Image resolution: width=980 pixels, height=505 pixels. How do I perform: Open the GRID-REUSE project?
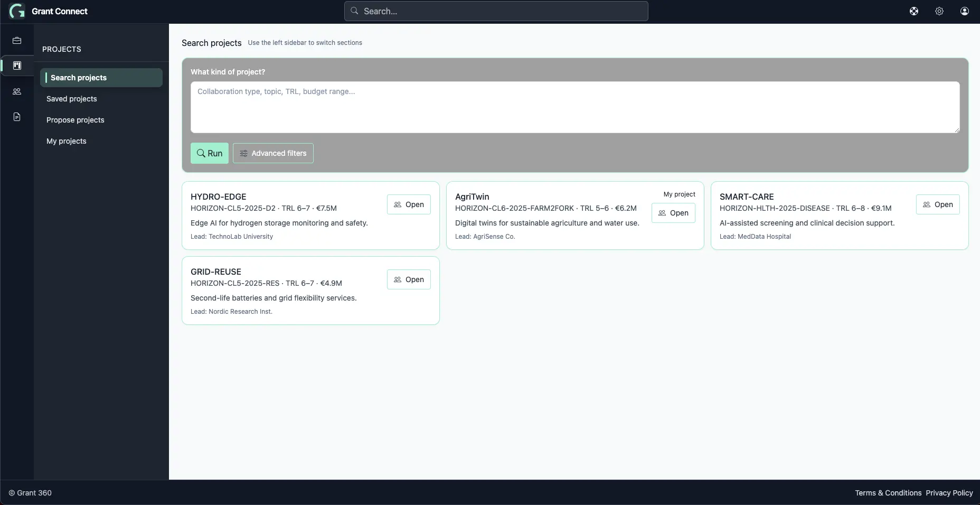point(409,279)
